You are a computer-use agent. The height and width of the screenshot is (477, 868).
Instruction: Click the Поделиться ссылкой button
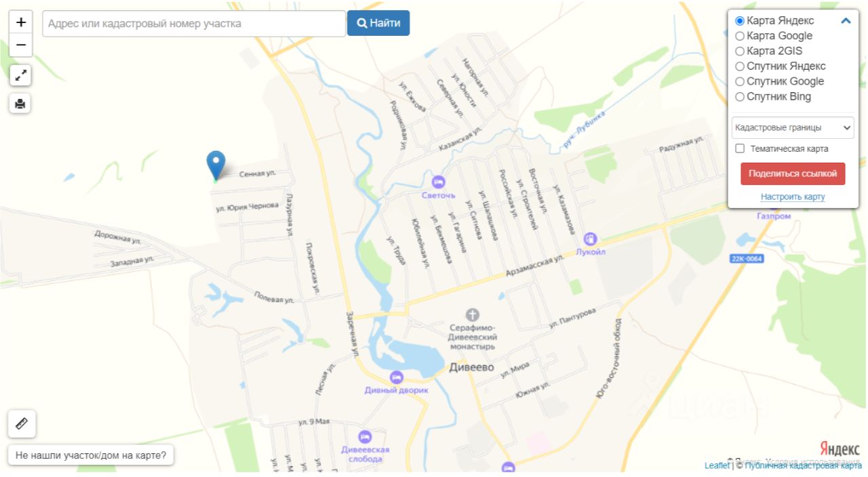[793, 173]
